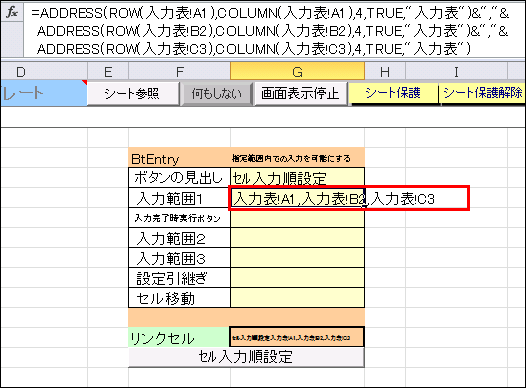
Task: Select the 入力範囲2 label cell
Action: pyautogui.click(x=179, y=238)
